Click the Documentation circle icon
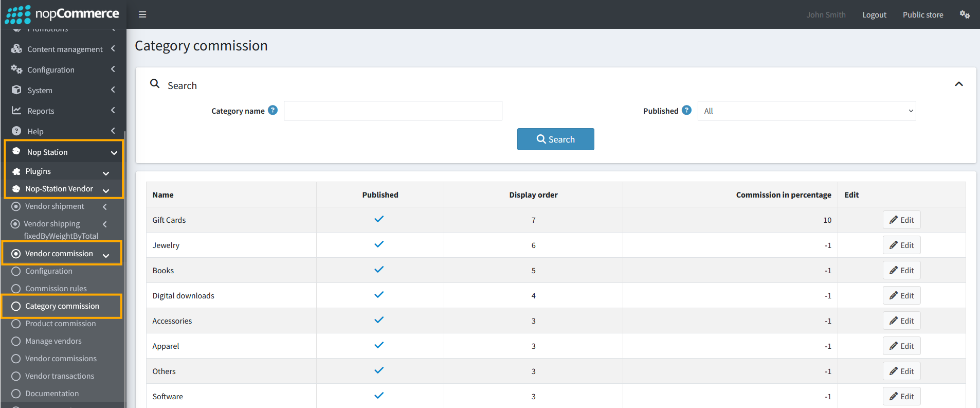This screenshot has width=980, height=408. point(16,394)
